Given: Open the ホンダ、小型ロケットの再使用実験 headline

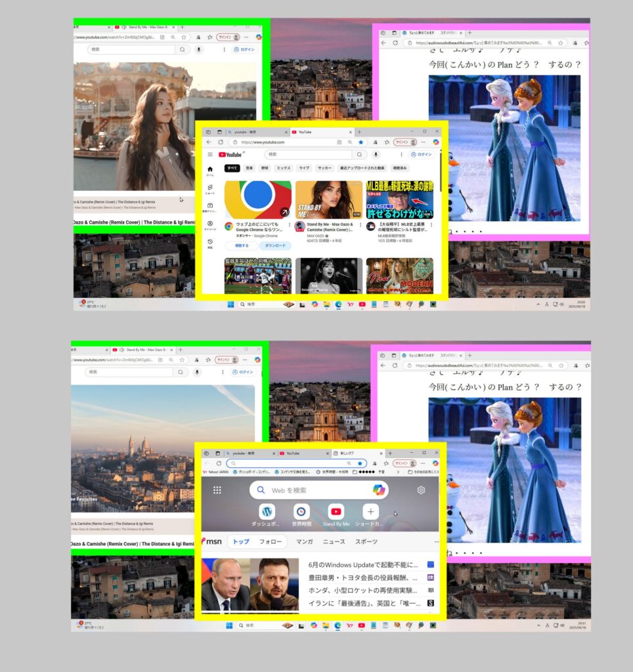Looking at the screenshot, I should 362,590.
